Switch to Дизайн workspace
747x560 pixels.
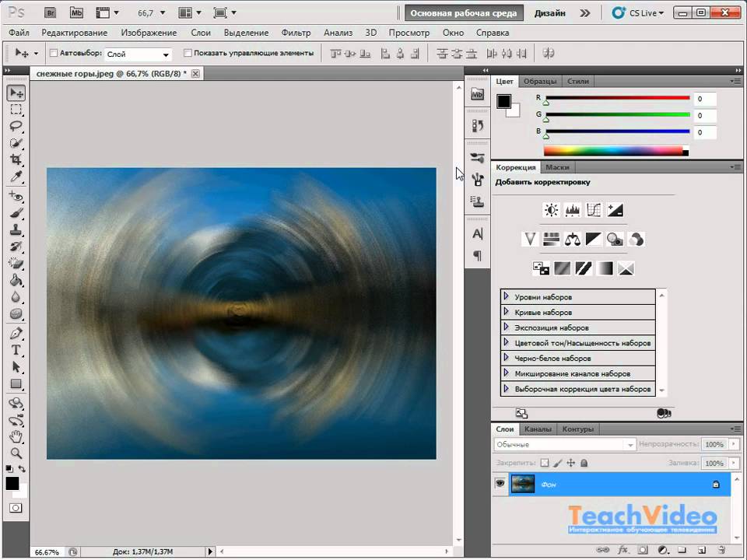pyautogui.click(x=550, y=13)
